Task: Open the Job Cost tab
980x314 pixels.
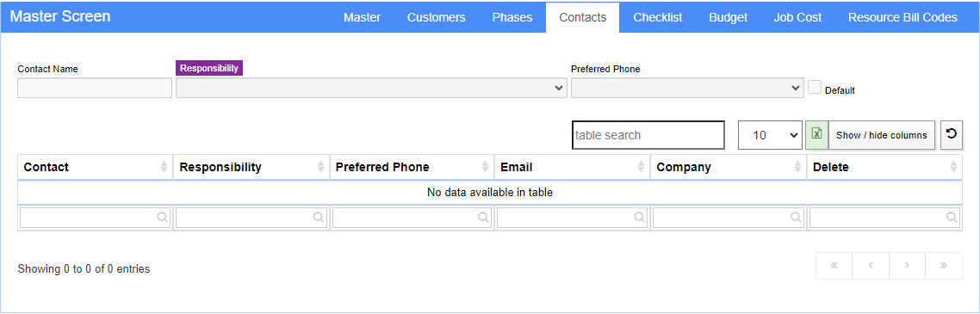Action: (797, 17)
